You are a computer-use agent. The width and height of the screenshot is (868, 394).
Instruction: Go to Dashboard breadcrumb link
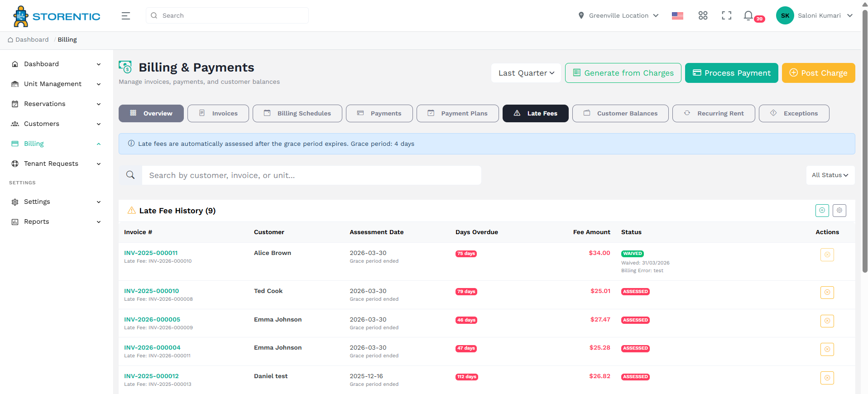coord(32,40)
